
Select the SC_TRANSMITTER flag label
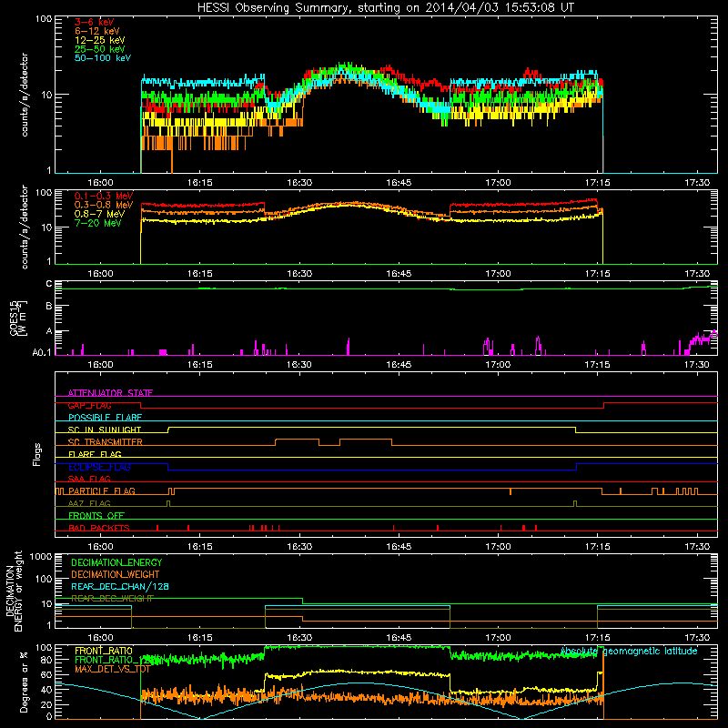click(x=105, y=442)
